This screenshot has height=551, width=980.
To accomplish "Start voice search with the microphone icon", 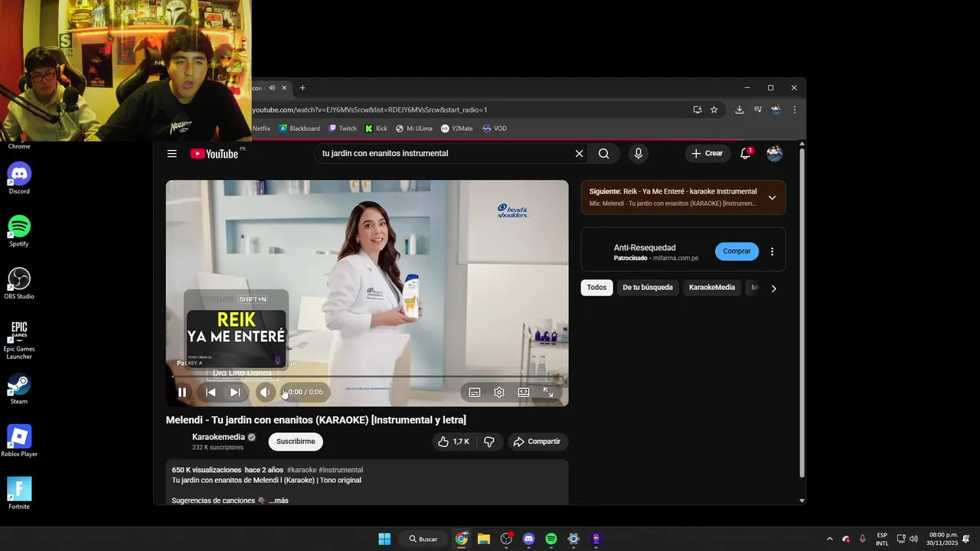I will (639, 154).
